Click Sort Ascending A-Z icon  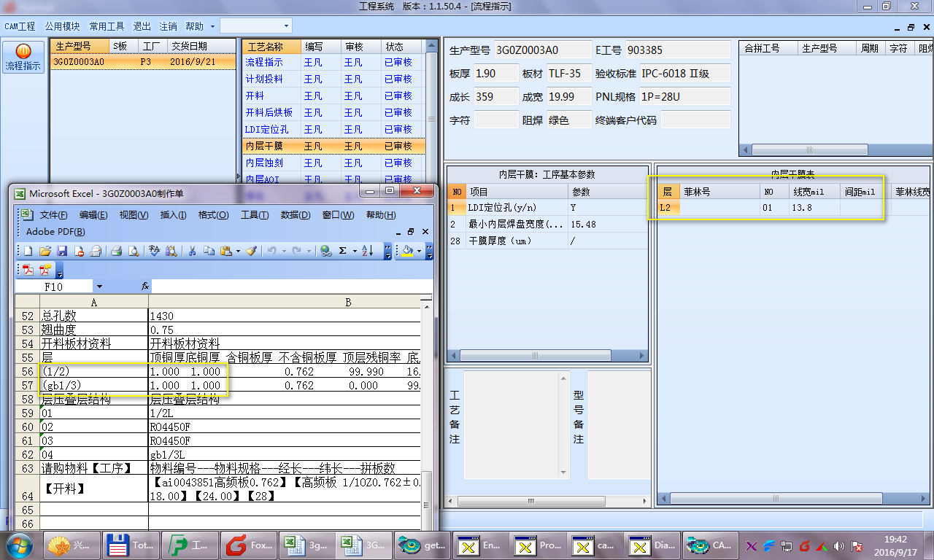(x=368, y=251)
